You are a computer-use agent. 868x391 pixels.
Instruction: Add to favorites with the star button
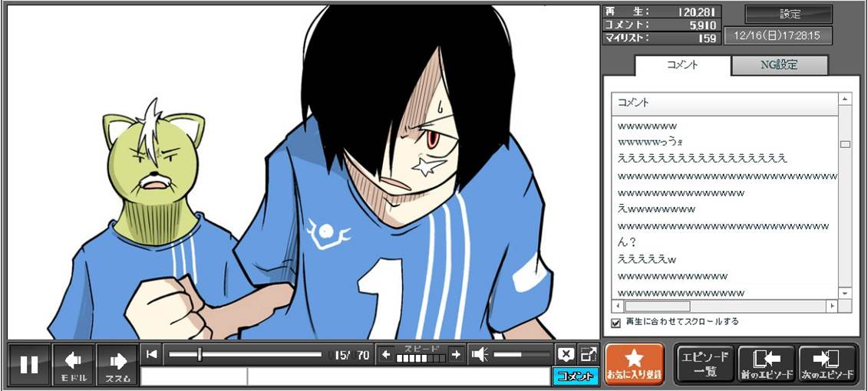(x=634, y=363)
